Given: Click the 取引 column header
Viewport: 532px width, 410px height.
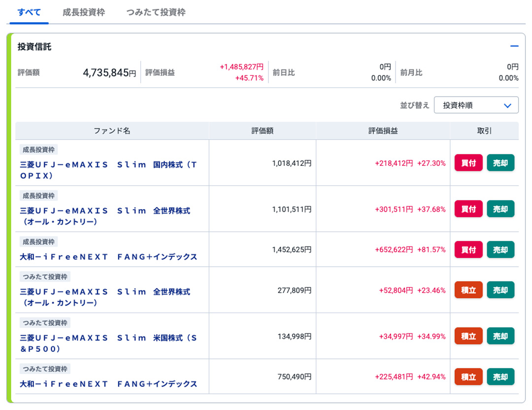Looking at the screenshot, I should click(484, 131).
